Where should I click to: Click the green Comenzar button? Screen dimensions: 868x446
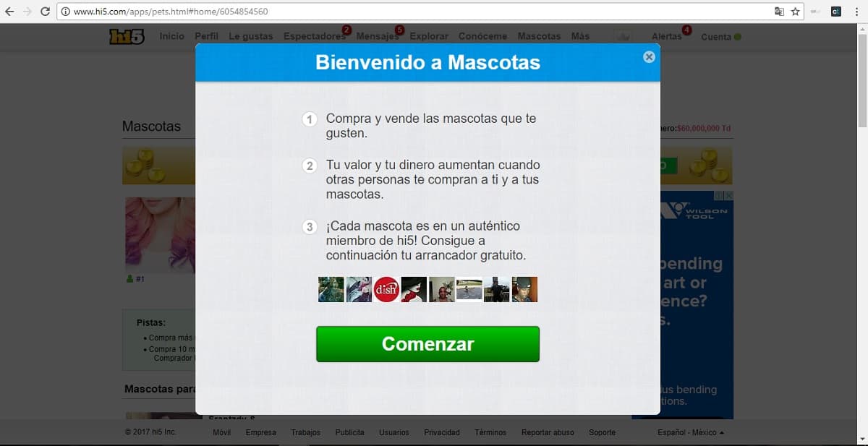tap(427, 344)
